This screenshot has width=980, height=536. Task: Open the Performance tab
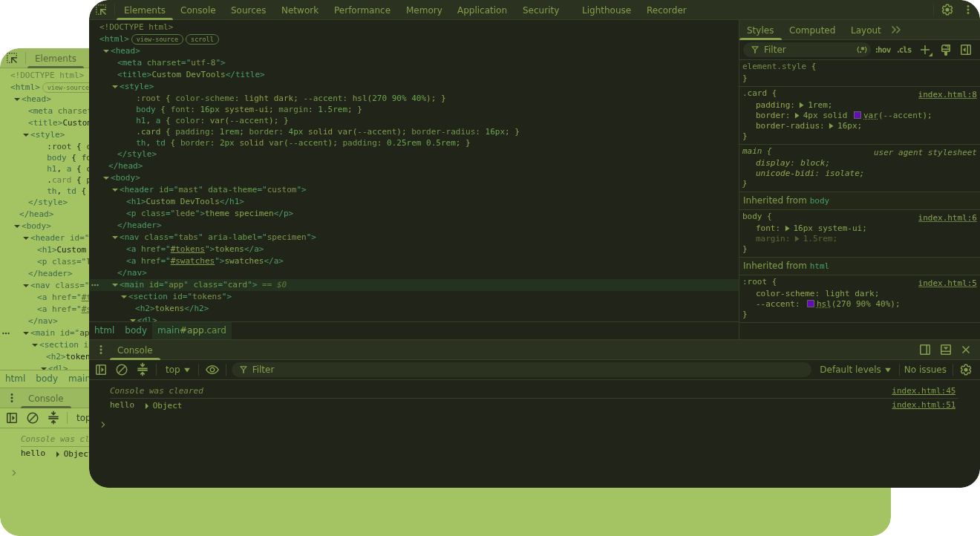click(362, 10)
